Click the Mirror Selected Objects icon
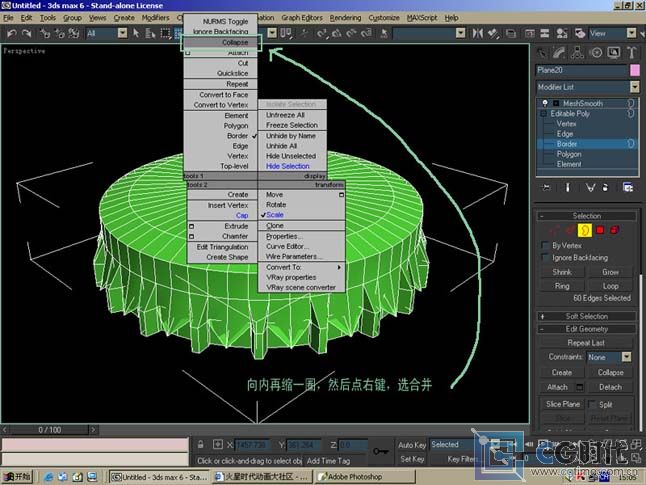The image size is (646, 485). pyautogui.click(x=477, y=33)
